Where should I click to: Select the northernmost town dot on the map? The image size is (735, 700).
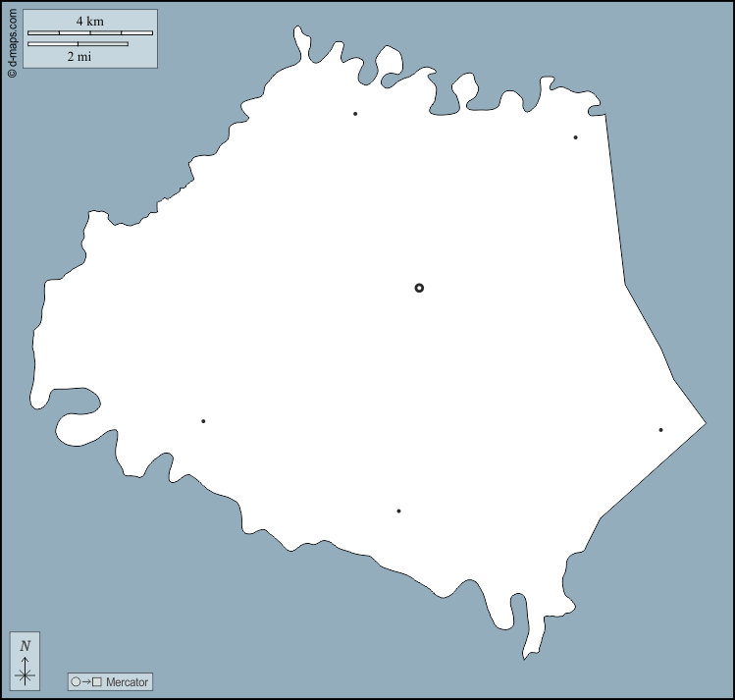point(355,114)
